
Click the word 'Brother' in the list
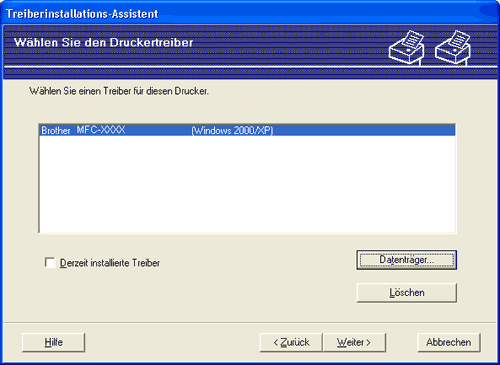pos(56,130)
